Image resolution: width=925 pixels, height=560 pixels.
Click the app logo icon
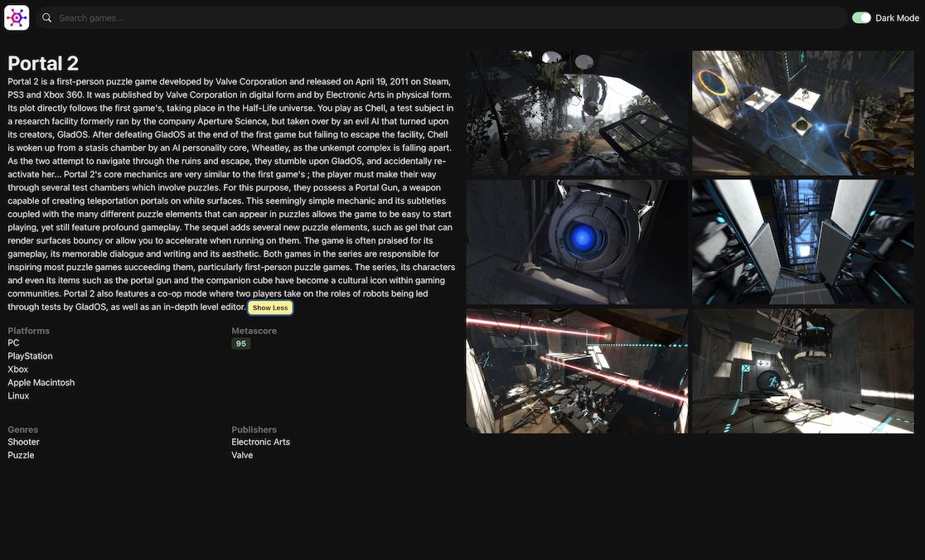coord(17,17)
